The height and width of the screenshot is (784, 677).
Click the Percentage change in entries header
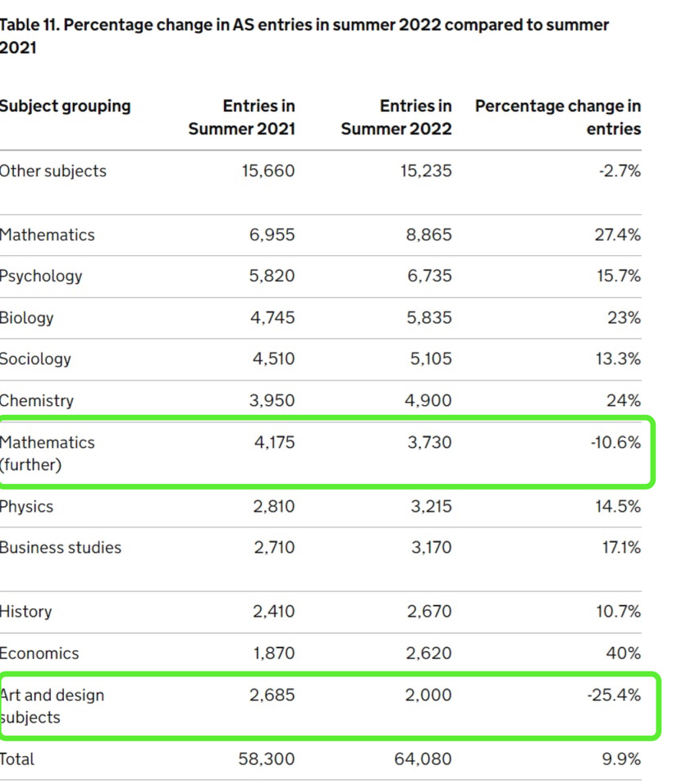click(558, 117)
